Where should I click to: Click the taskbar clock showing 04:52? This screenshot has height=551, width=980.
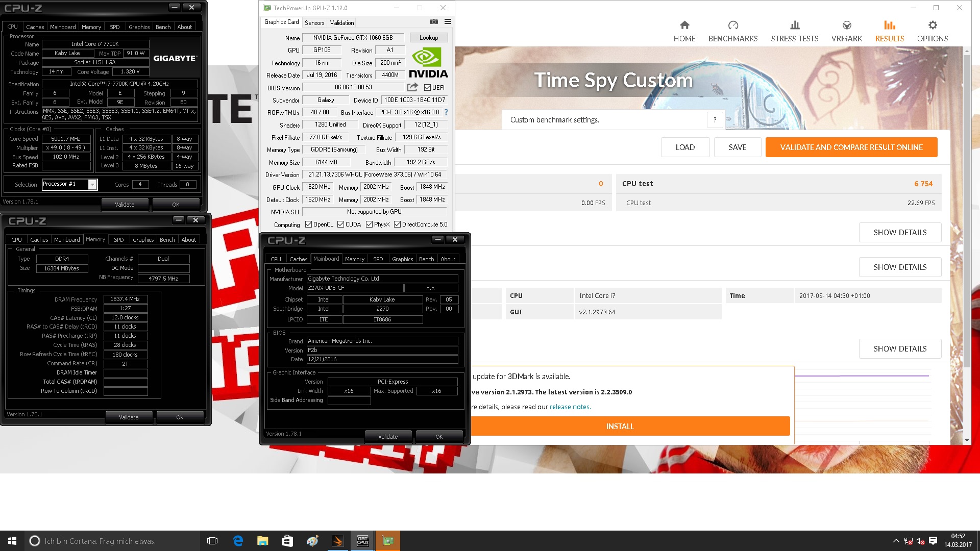click(958, 541)
